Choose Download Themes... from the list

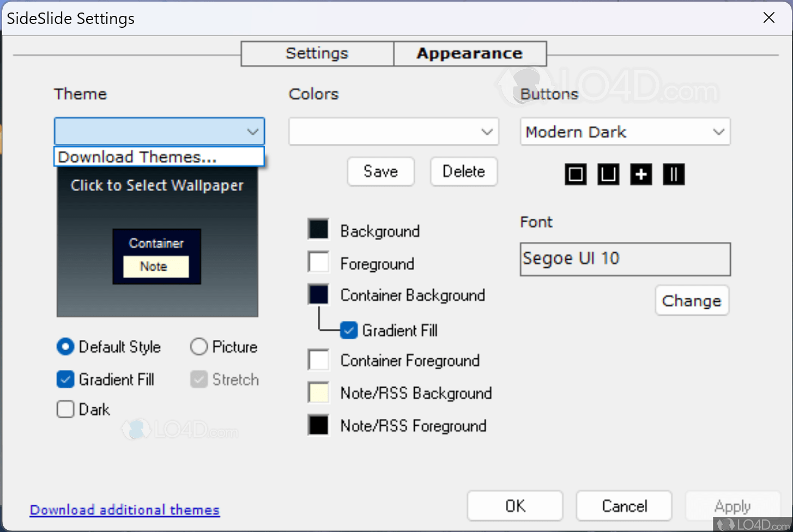click(x=159, y=157)
